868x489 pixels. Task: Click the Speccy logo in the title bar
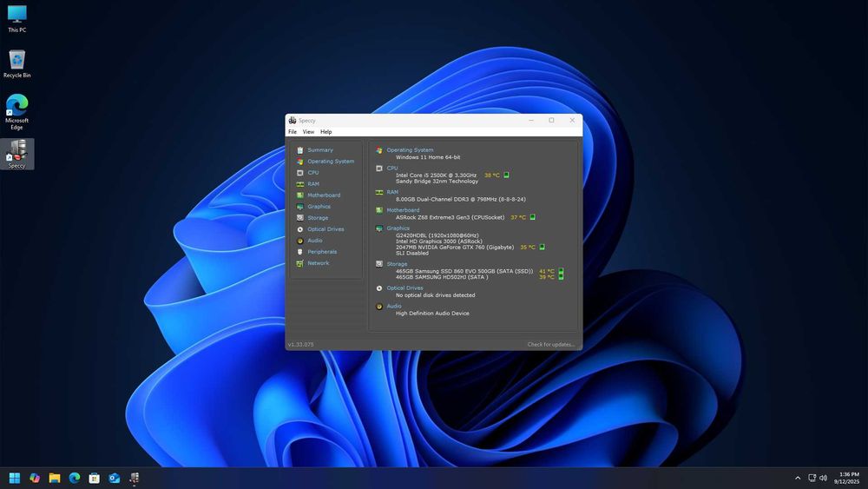pos(293,120)
